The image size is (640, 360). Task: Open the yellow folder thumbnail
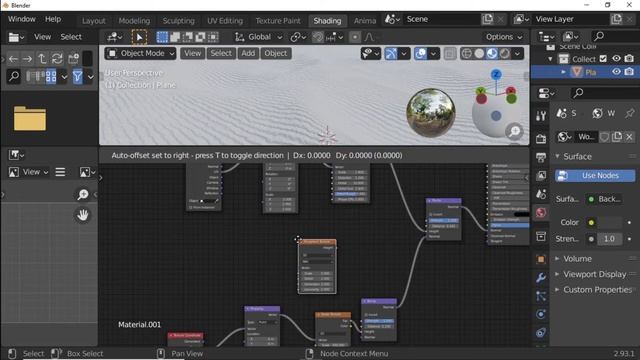click(30, 118)
